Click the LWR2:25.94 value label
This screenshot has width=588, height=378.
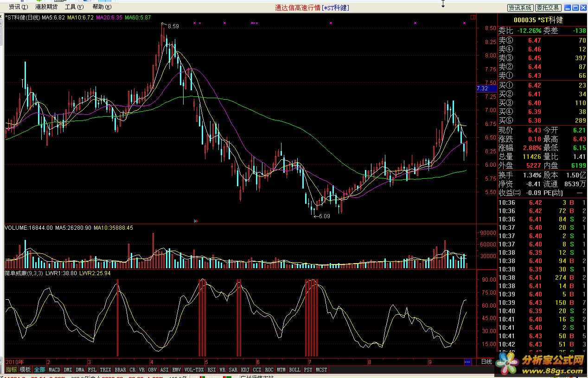95,273
